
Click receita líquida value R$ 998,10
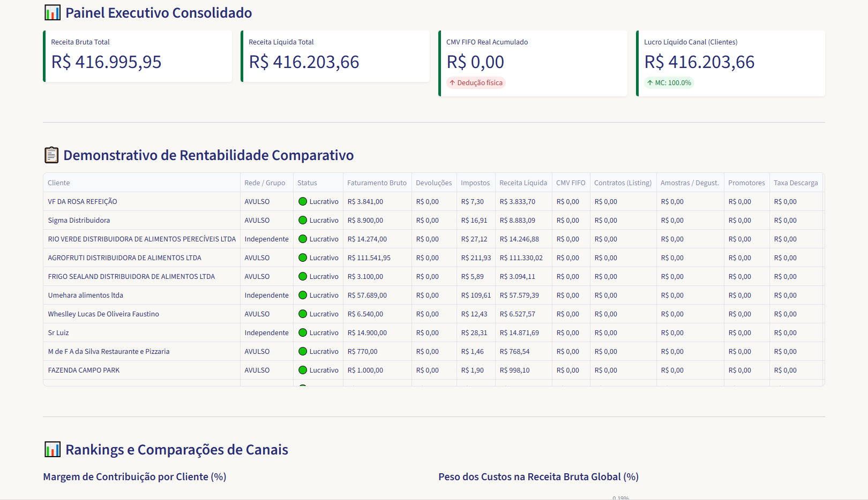pos(514,370)
